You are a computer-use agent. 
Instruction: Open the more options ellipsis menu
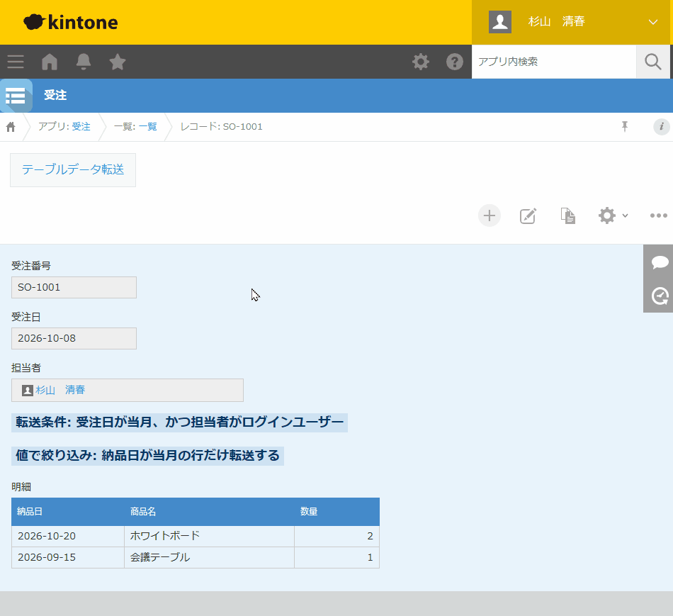point(658,215)
